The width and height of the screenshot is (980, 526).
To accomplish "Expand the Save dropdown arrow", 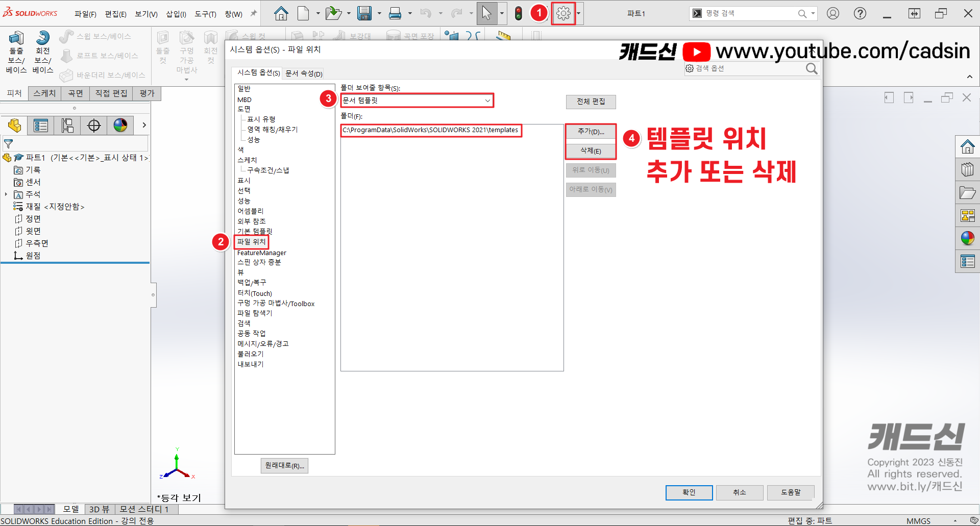I will (379, 13).
